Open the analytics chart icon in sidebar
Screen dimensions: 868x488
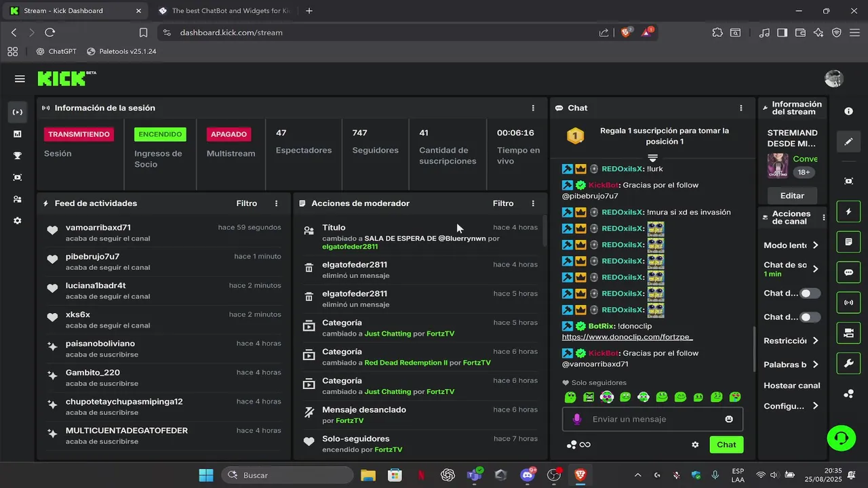point(18,134)
